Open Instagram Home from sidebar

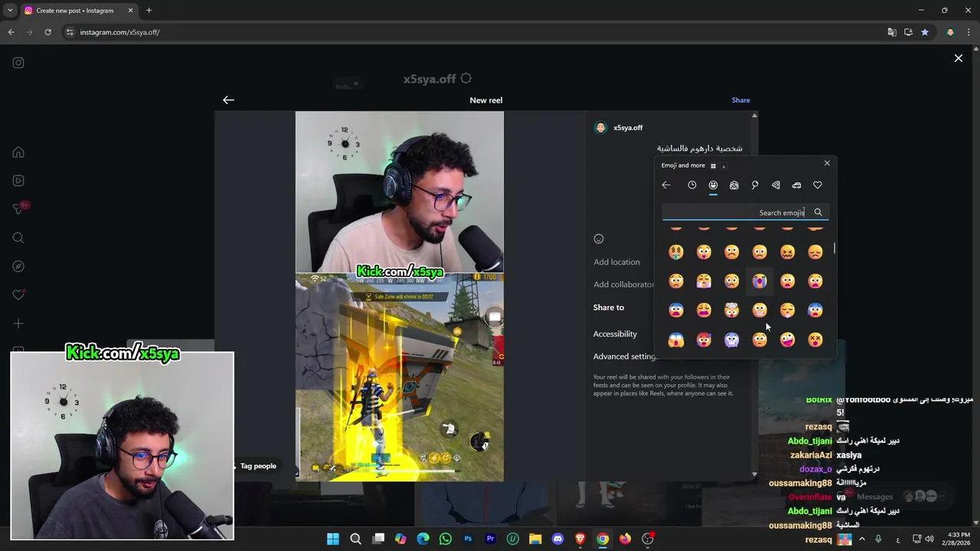pos(18,152)
